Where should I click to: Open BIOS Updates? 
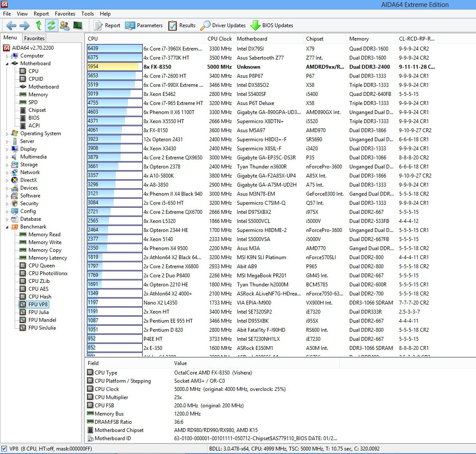click(272, 25)
